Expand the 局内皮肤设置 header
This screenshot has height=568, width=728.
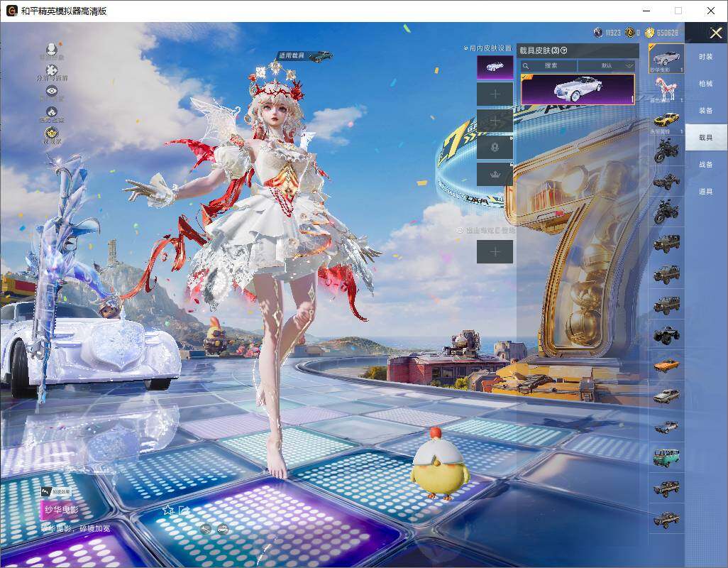click(487, 48)
